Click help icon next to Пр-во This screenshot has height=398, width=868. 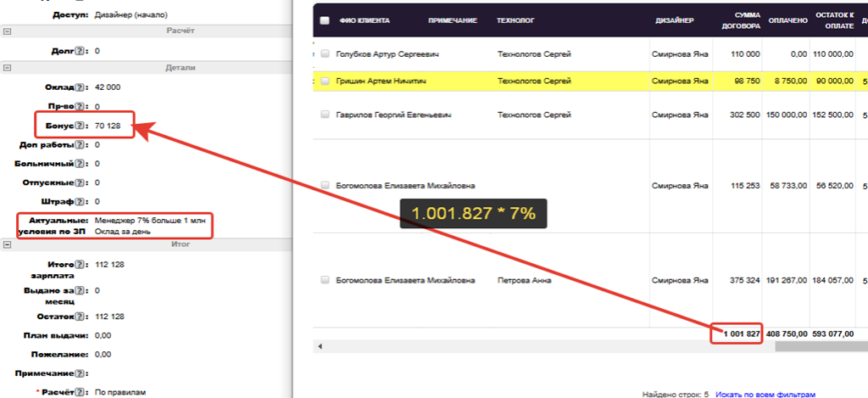click(x=81, y=107)
